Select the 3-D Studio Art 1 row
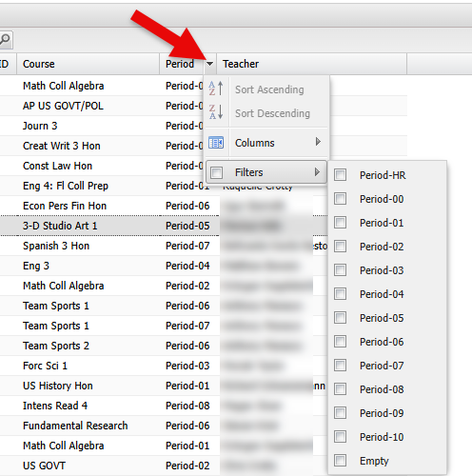The image size is (472, 476). pyautogui.click(x=109, y=226)
